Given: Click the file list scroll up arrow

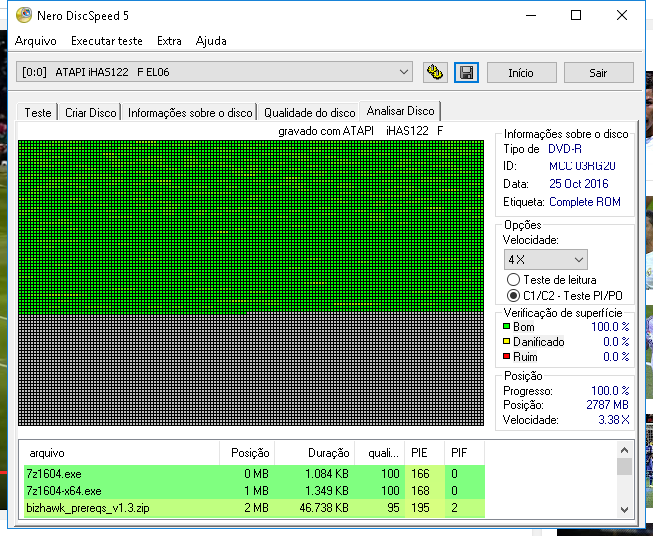Looking at the screenshot, I should (x=624, y=450).
